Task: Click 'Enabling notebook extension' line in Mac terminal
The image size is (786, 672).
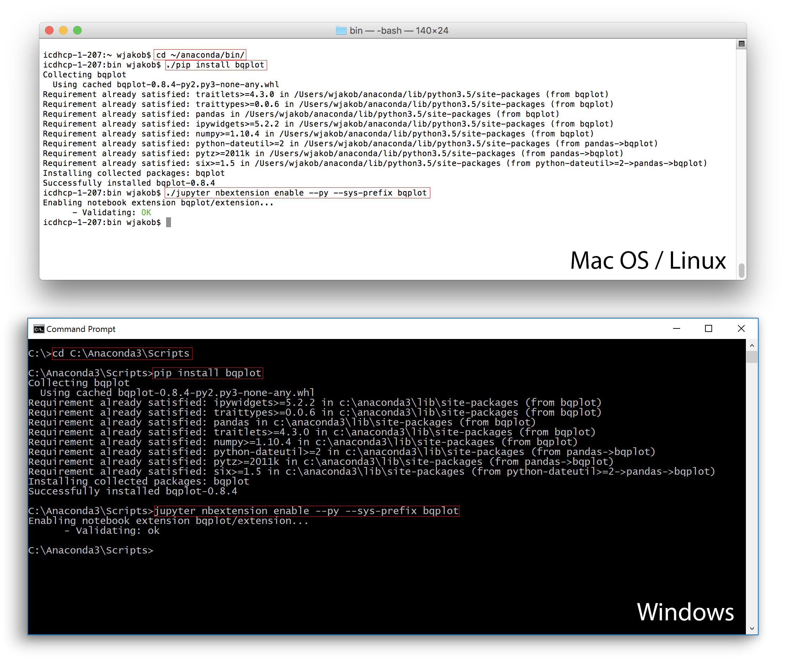Action: 158,203
